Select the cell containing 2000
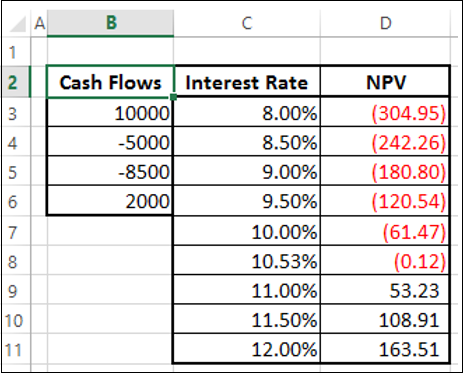This screenshot has width=463, height=373. pos(110,200)
